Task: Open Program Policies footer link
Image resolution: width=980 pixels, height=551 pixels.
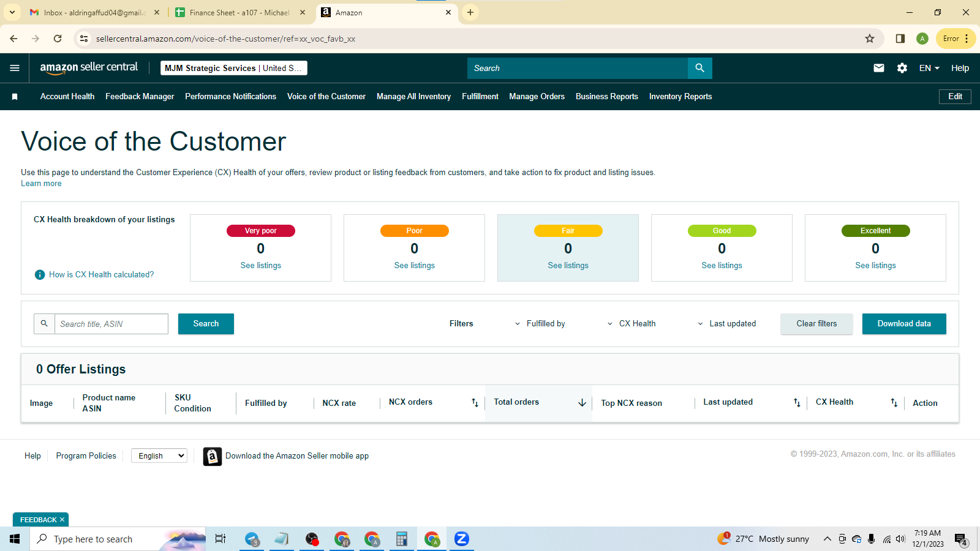Action: 86,456
